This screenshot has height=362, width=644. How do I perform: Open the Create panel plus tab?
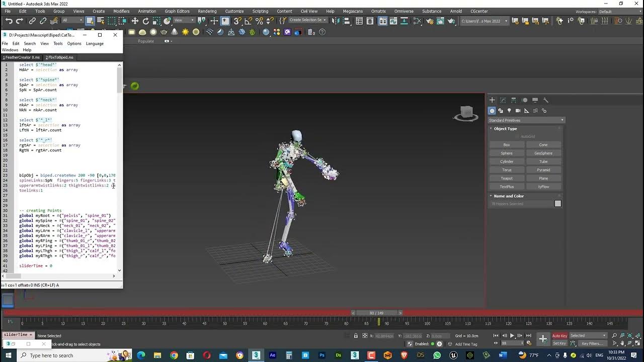click(x=492, y=100)
